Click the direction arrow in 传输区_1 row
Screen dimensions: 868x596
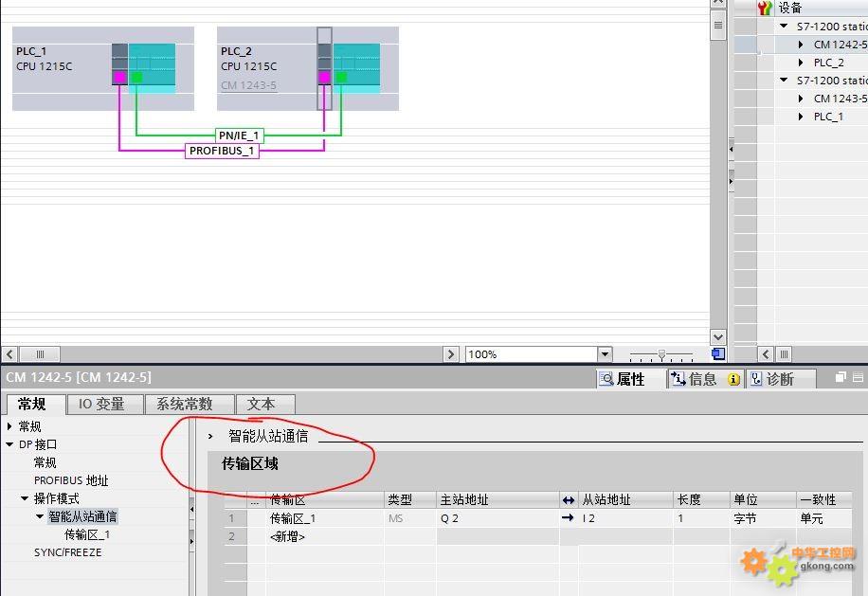568,518
